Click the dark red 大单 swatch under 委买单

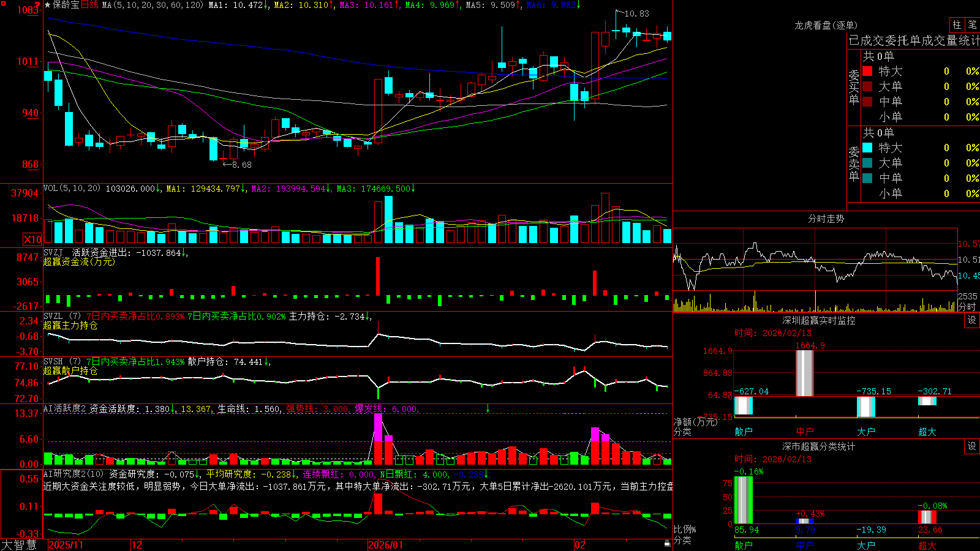[867, 86]
